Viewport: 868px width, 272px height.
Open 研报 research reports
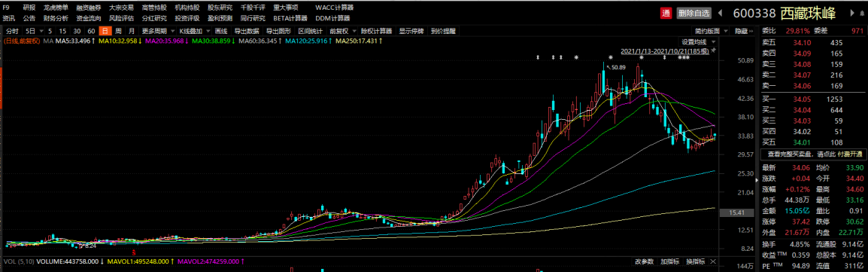tap(29, 8)
